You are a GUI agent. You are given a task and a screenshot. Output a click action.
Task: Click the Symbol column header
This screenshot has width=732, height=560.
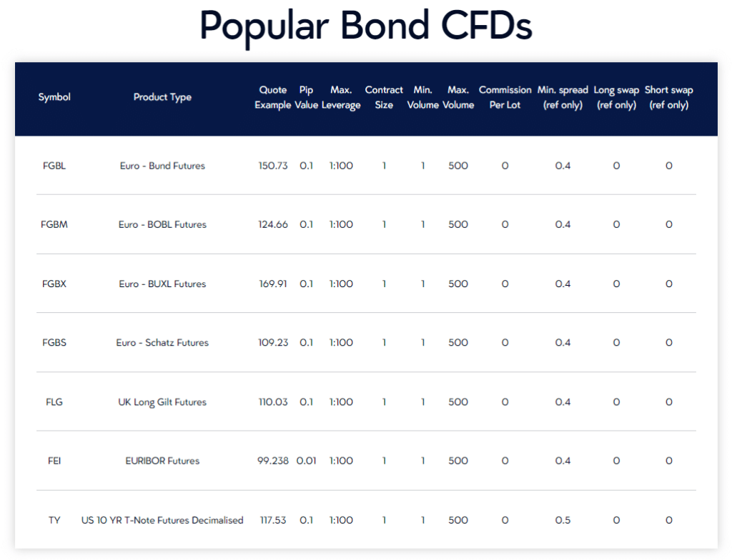54,97
